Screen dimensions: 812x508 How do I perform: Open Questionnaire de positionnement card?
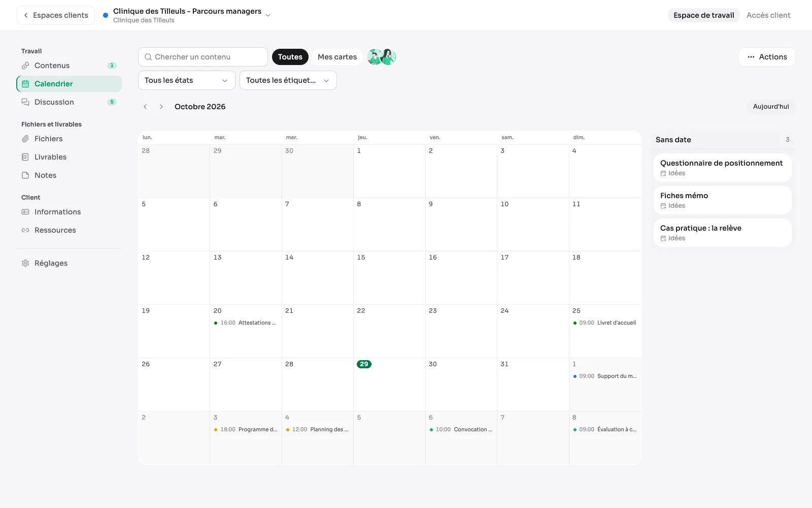(723, 168)
